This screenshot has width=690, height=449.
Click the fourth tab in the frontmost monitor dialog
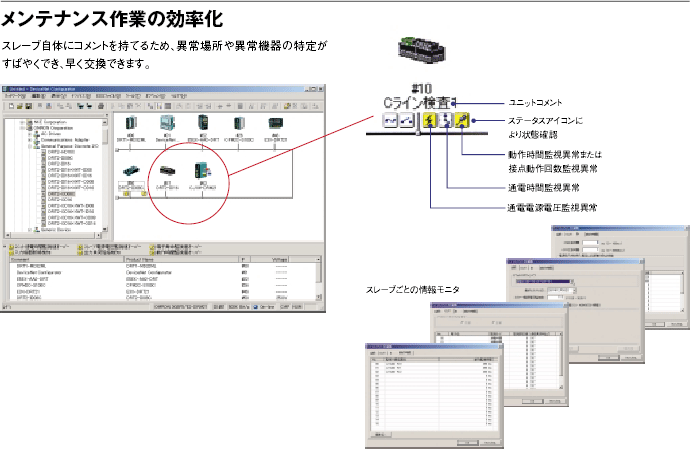(x=405, y=353)
